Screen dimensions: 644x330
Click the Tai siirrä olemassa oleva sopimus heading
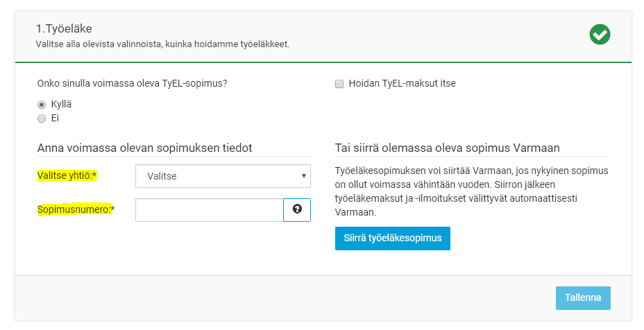tap(447, 148)
